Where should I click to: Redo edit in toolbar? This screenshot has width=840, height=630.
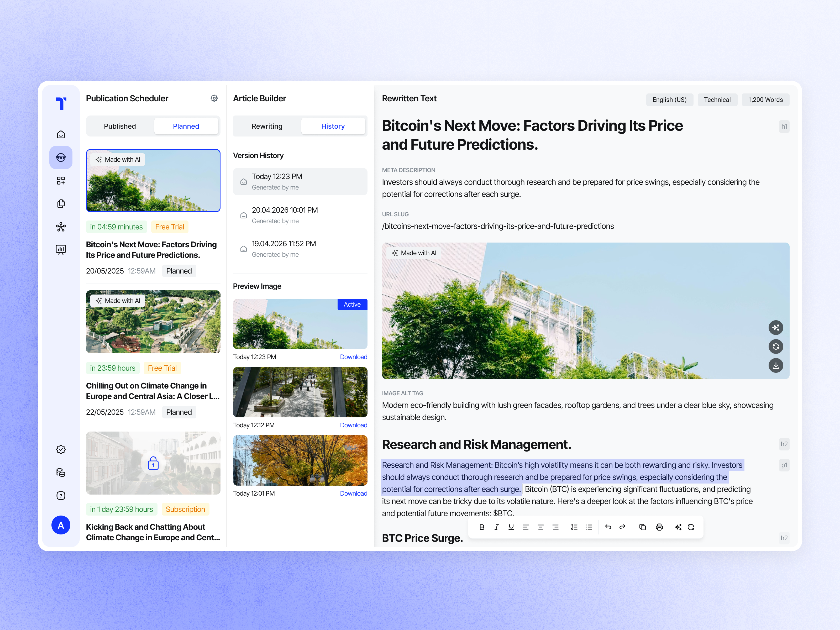coord(622,527)
